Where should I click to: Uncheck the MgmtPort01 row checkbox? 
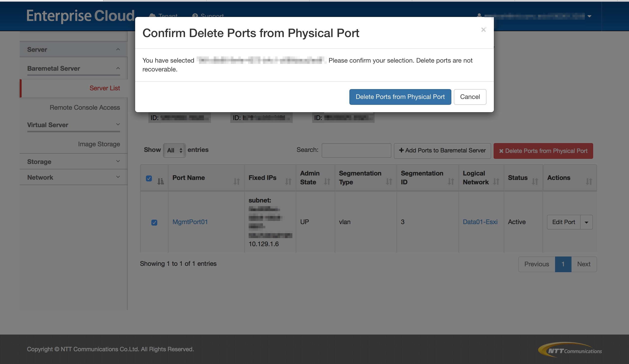coord(154,222)
